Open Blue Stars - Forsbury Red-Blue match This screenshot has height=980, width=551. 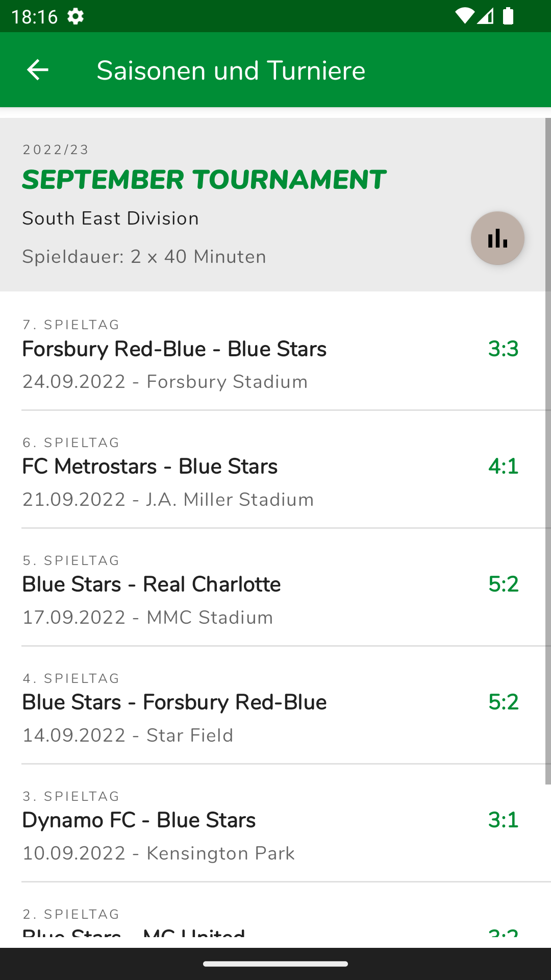(x=174, y=702)
